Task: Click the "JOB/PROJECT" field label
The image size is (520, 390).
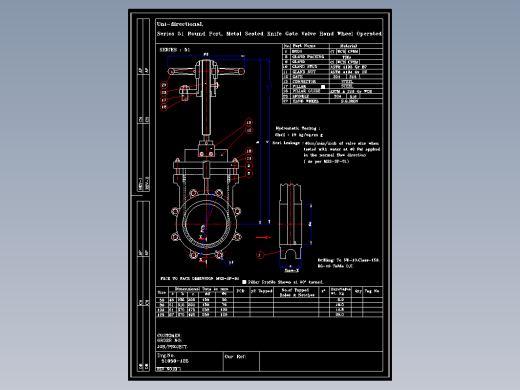Action: click(x=172, y=347)
